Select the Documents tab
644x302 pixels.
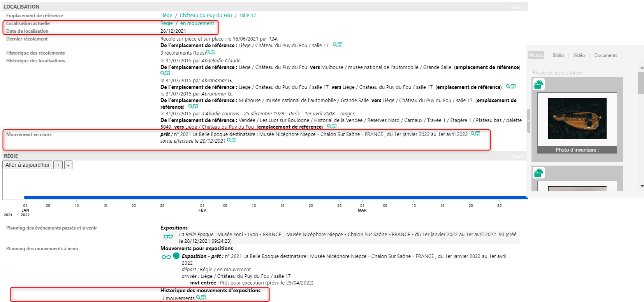[605, 55]
